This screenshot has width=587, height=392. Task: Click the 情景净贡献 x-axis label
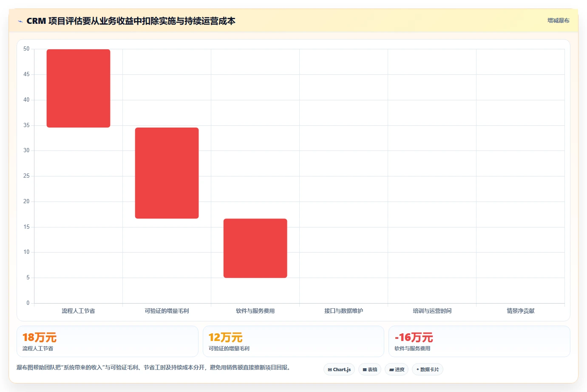point(520,311)
